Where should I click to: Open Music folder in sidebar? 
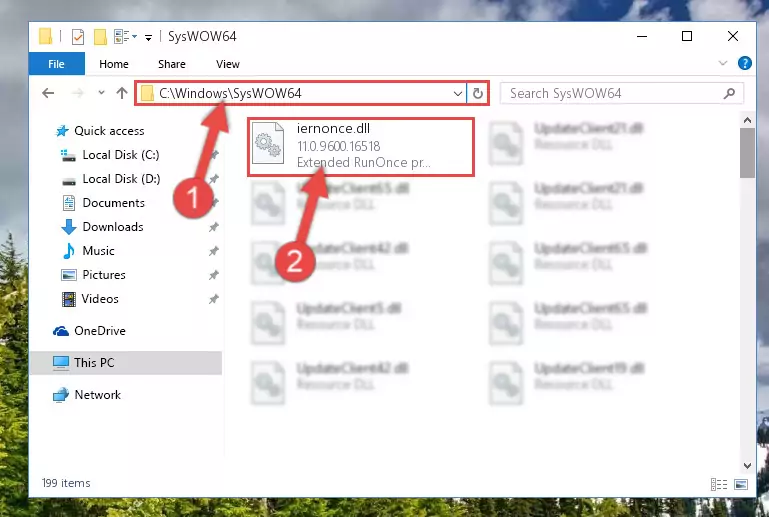[98, 251]
